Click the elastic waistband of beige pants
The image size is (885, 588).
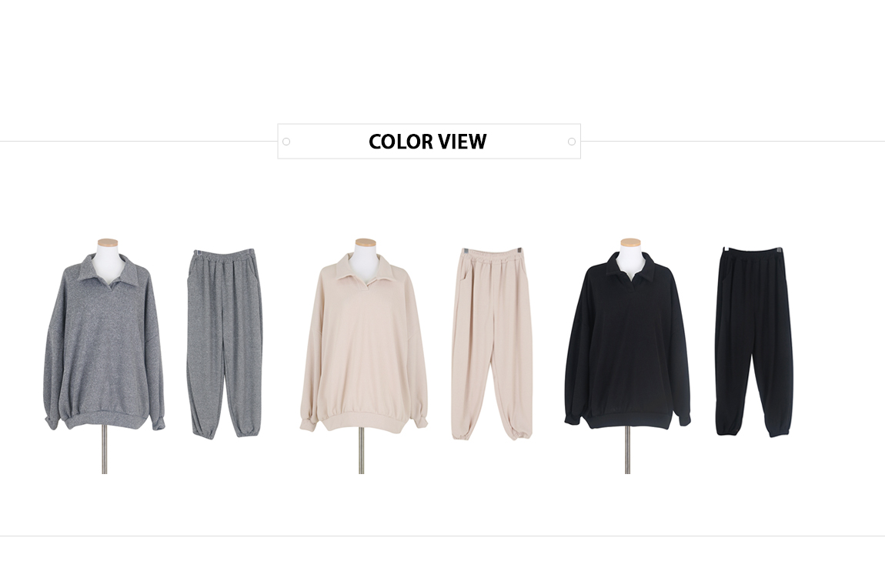coord(491,255)
